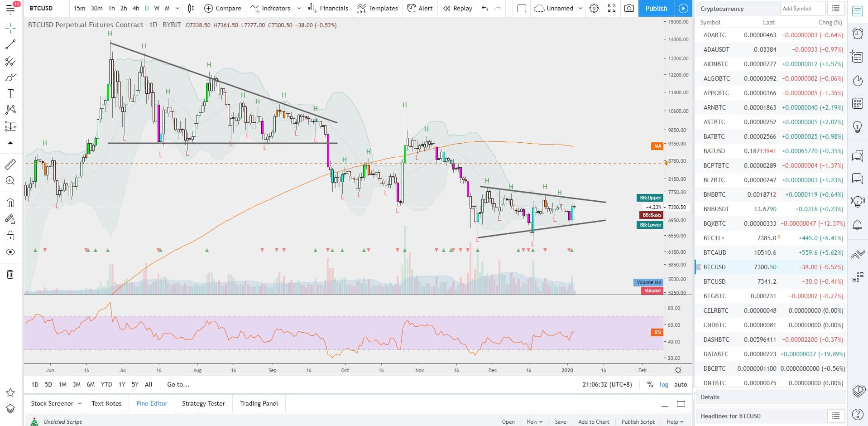The height and width of the screenshot is (426, 868).
Task: Set date range to 3M
Action: pos(77,384)
